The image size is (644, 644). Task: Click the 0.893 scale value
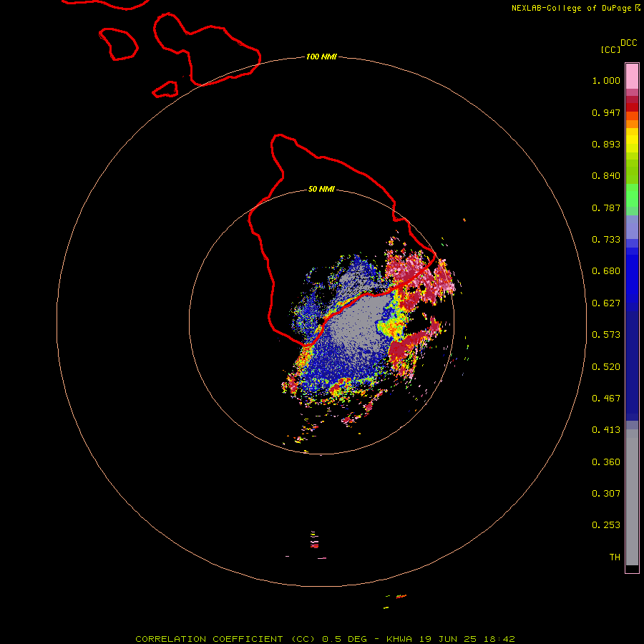coord(606,144)
